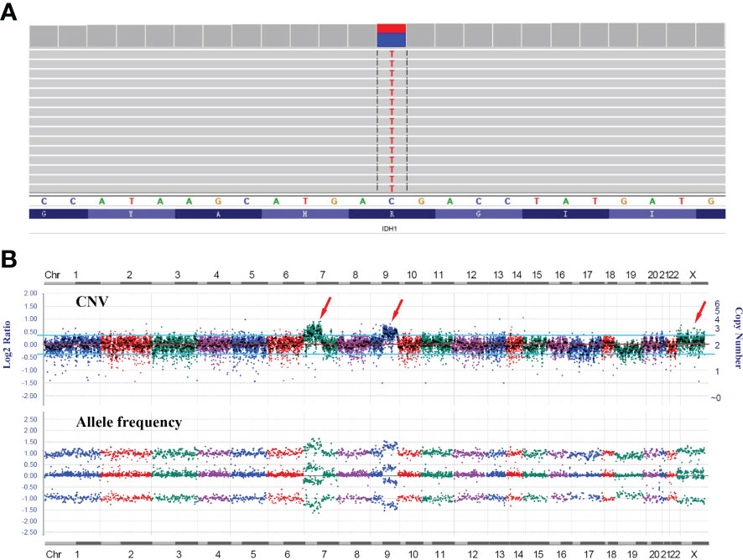Click the chromosome 7 gain cluster in CNV plot

(x=312, y=330)
